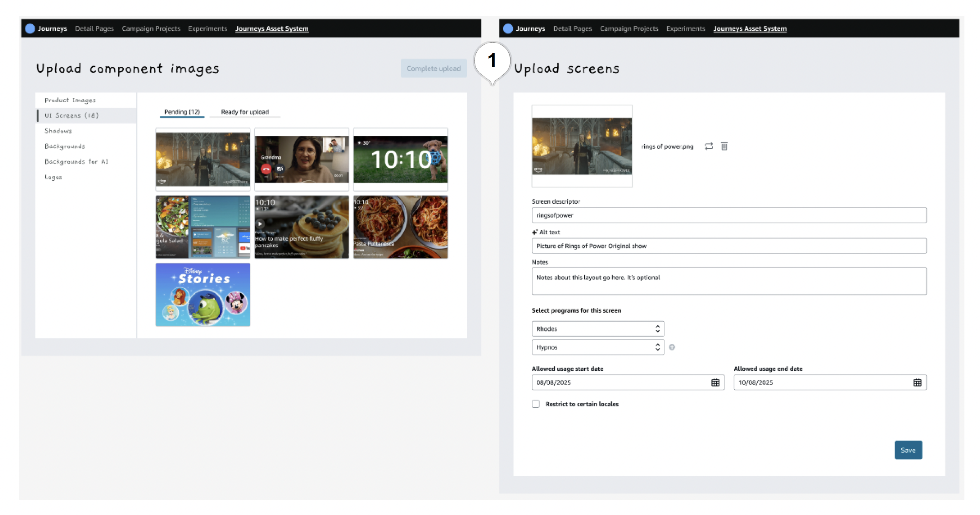Image resolution: width=980 pixels, height=515 pixels.
Task: Click the uploaded rings of power preview image
Action: click(582, 146)
